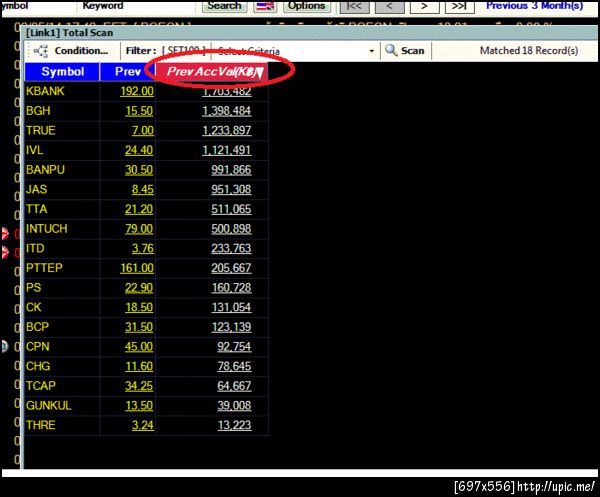
Task: Go to next record arrow
Action: coord(425,6)
